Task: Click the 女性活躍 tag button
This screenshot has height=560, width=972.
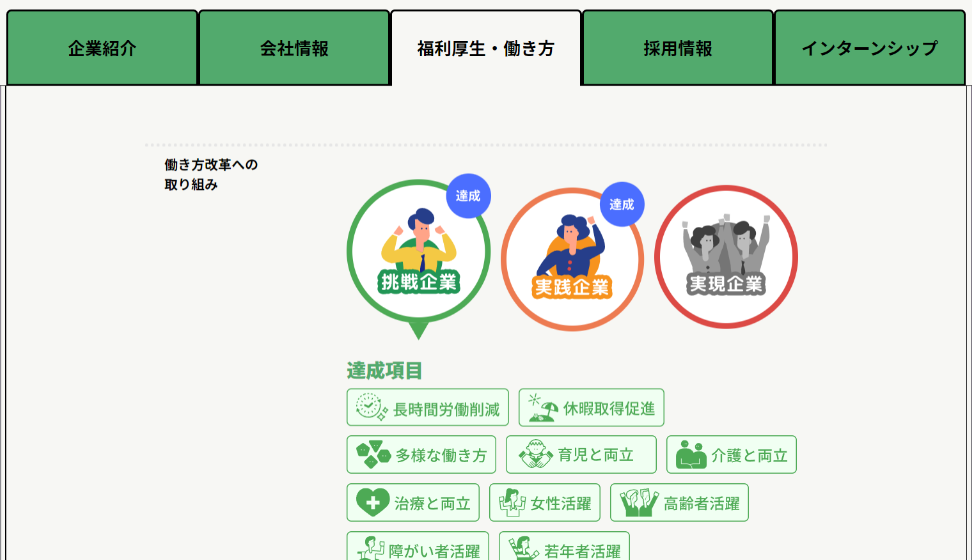Action: pos(545,502)
